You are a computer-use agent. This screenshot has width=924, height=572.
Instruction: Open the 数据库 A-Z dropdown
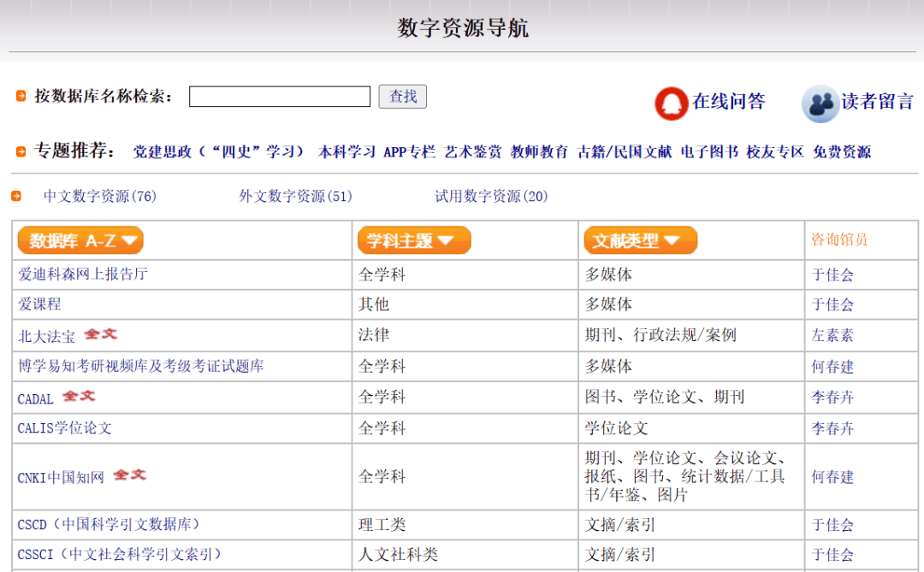coord(80,240)
